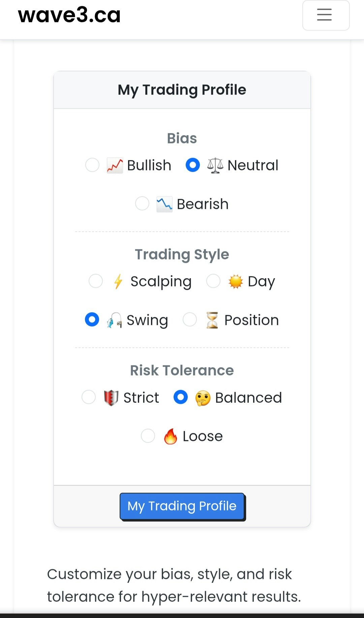Select the Scalping trading style radio
Image resolution: width=364 pixels, height=618 pixels.
(x=96, y=281)
